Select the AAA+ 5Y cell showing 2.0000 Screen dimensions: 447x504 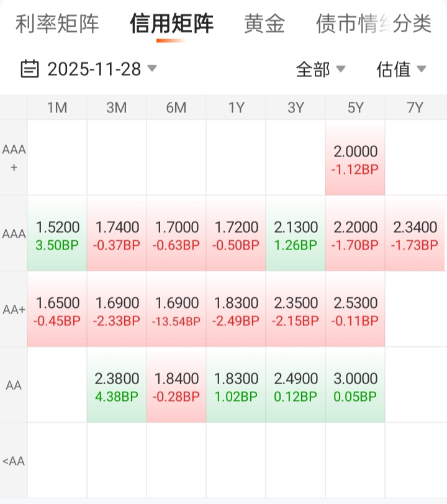[355, 158]
